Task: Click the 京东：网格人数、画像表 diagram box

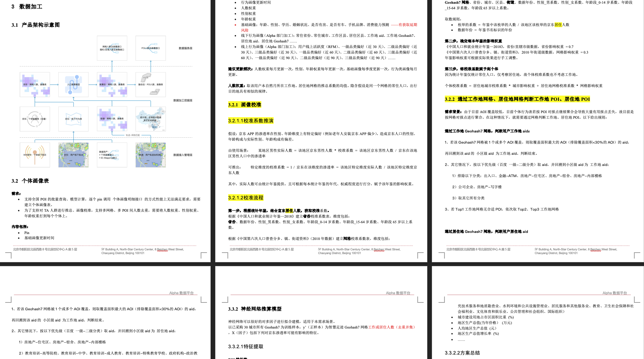Action: tap(35, 84)
